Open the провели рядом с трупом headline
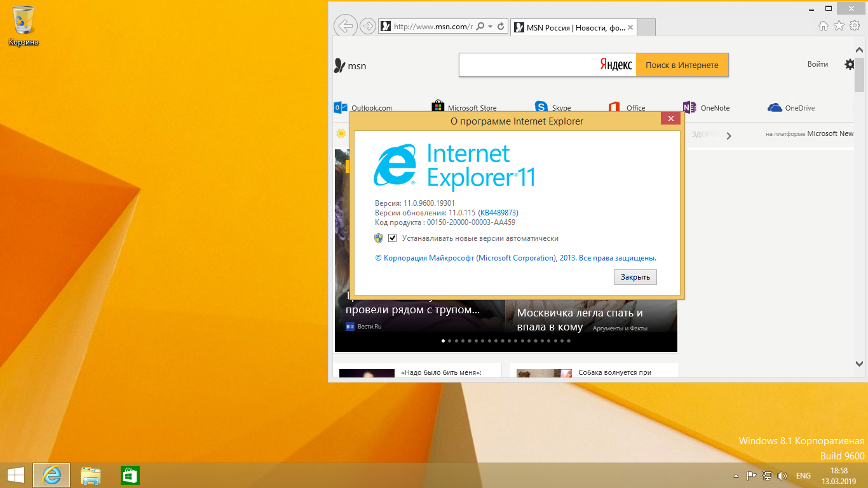Viewport: 868px width, 488px height. pos(412,309)
